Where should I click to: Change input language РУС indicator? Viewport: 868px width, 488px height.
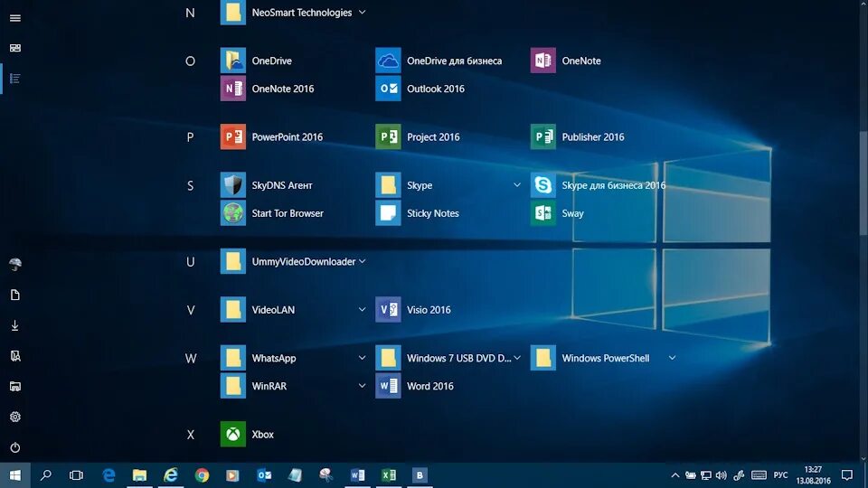click(x=780, y=475)
